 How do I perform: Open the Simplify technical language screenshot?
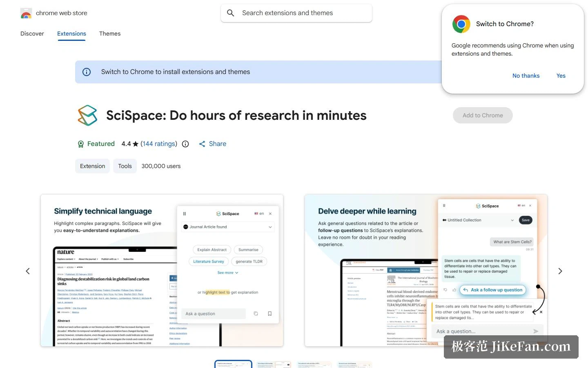[162, 270]
